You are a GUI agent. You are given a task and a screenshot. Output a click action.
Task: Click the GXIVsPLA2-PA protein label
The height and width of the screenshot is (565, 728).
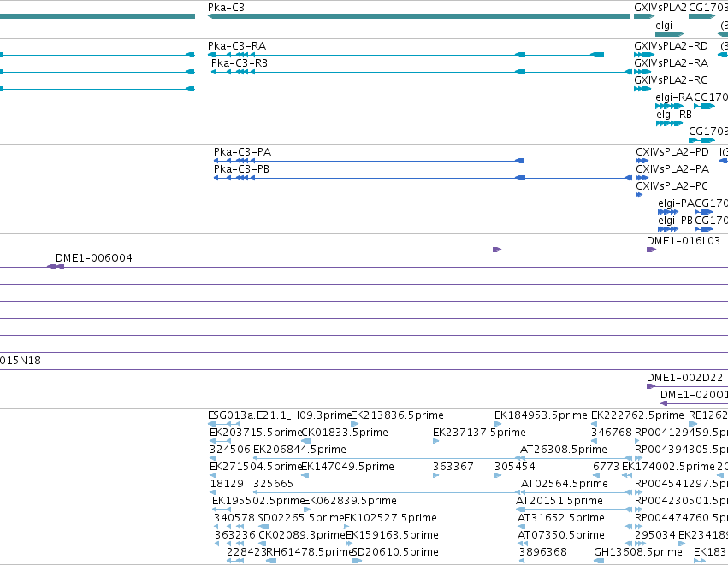(672, 169)
